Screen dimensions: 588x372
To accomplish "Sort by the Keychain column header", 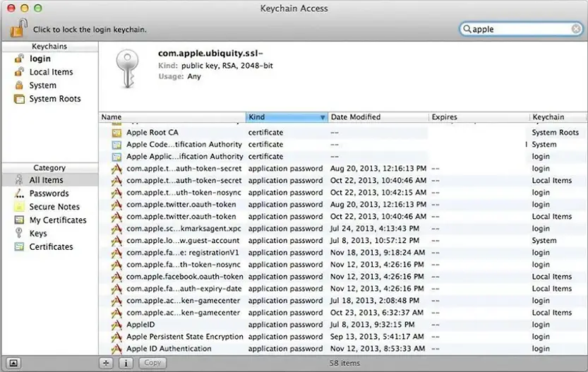I will point(558,117).
